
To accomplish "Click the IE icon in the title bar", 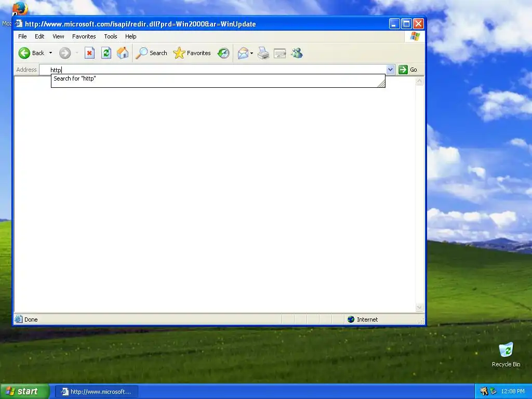I will point(19,24).
